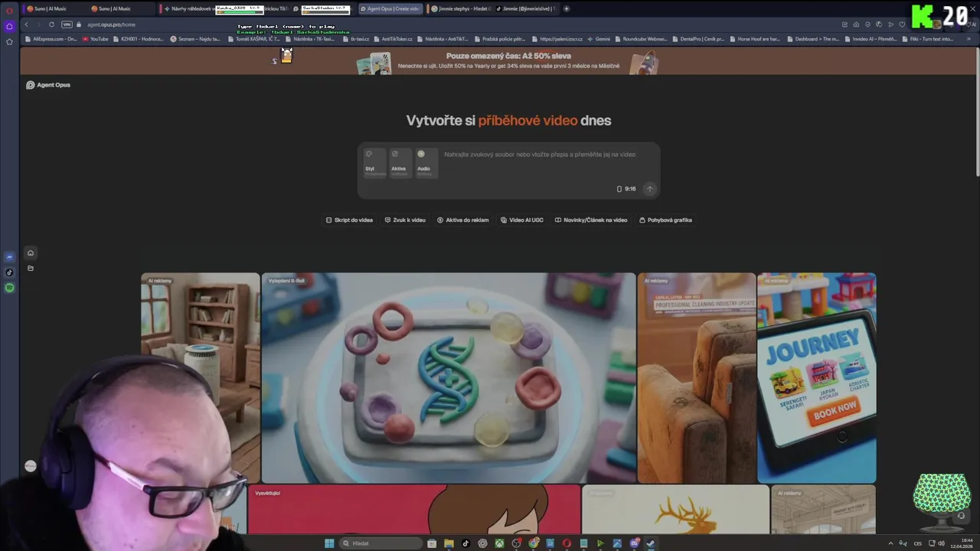This screenshot has height=551, width=980.
Task: Select Zvuk k videu chip
Action: coord(405,220)
